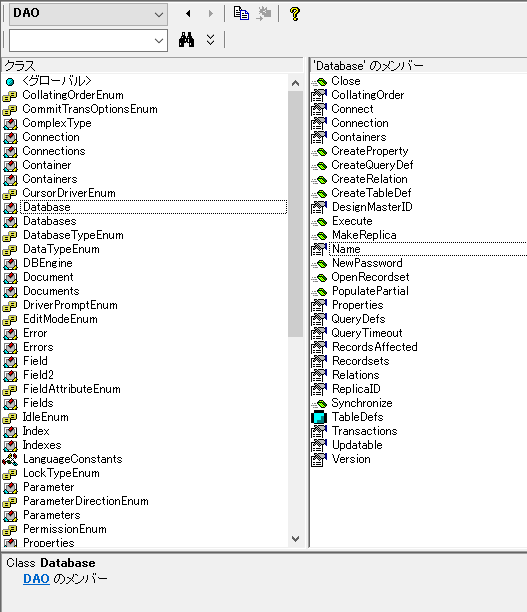
Task: Select the Updatable member
Action: [x=357, y=445]
